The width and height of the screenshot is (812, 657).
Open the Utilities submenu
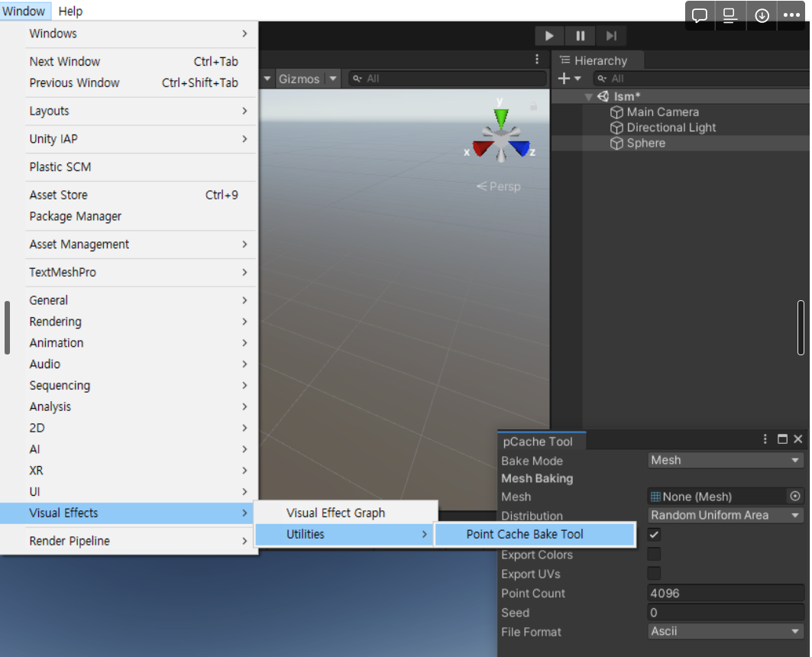click(x=345, y=534)
